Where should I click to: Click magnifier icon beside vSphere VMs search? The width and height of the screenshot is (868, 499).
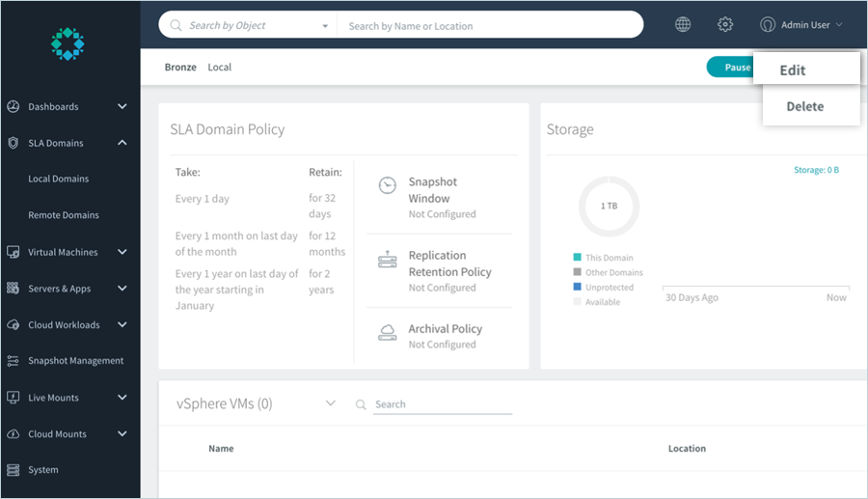(361, 404)
